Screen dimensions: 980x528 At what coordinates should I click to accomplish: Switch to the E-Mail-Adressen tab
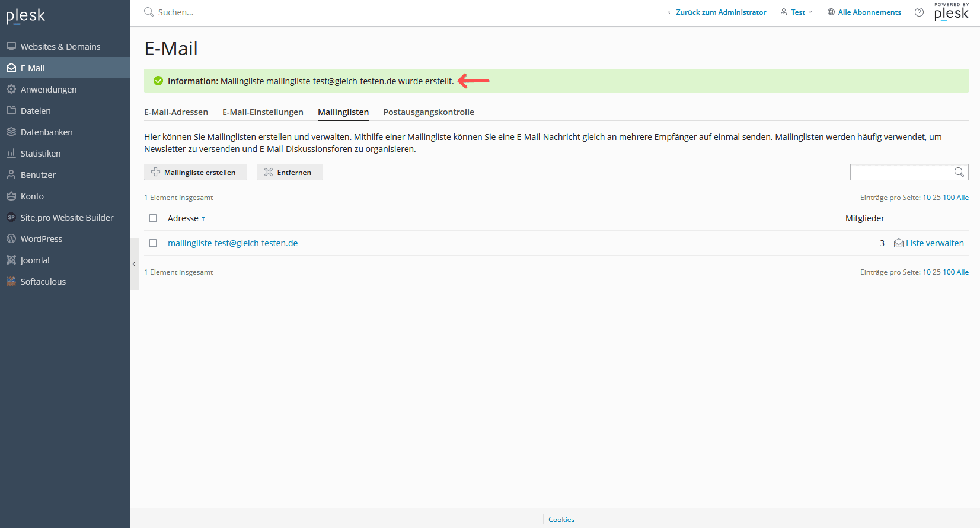176,112
